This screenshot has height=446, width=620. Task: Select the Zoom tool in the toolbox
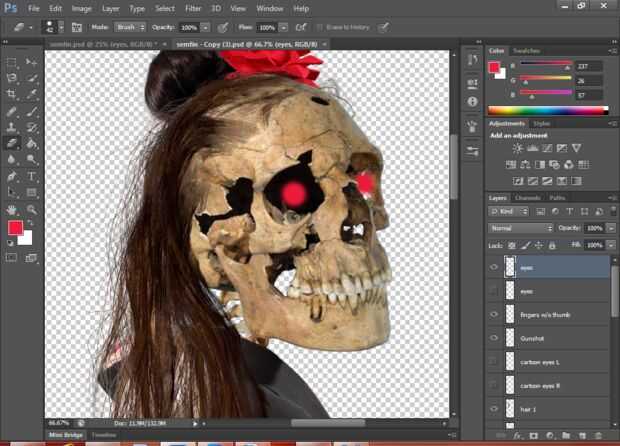click(31, 210)
